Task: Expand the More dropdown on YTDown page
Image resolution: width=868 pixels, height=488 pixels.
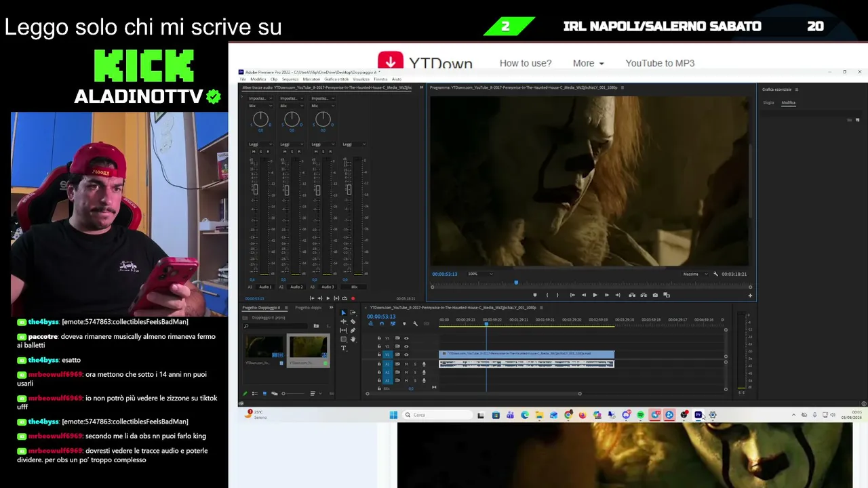Action: tap(588, 63)
